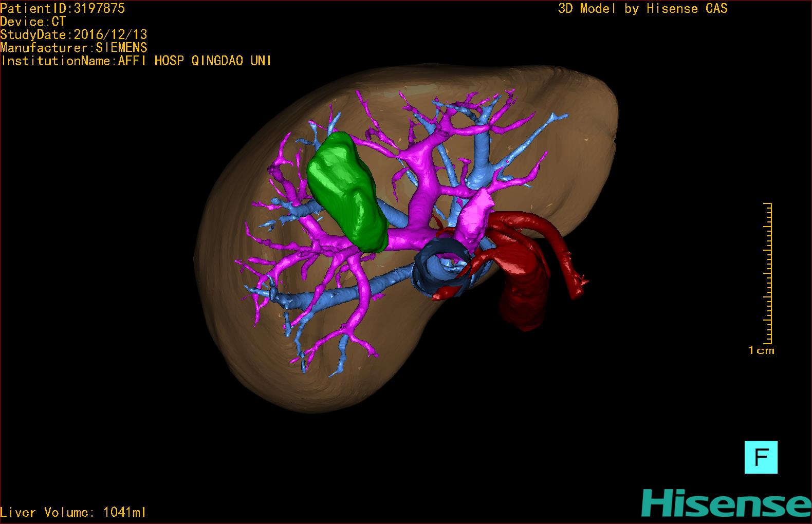Viewport: 812px width, 524px height.
Task: Click the Manufacturer:SIEMENS text
Action: 73,48
